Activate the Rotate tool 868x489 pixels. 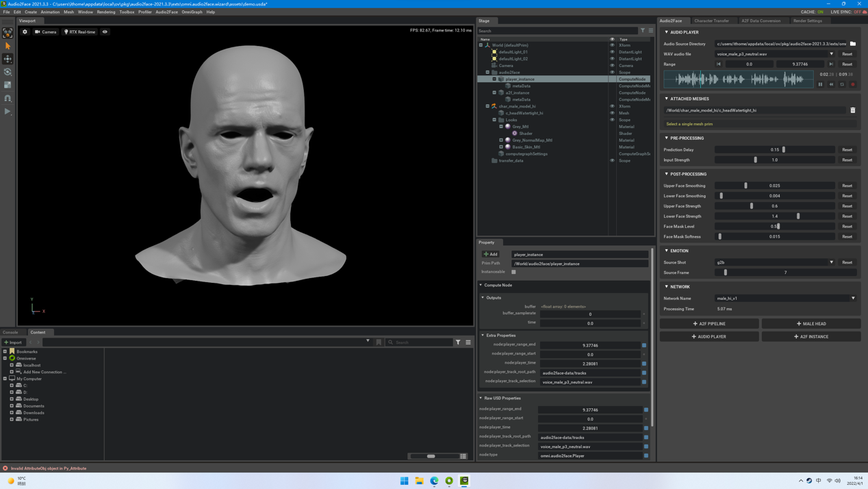click(8, 72)
